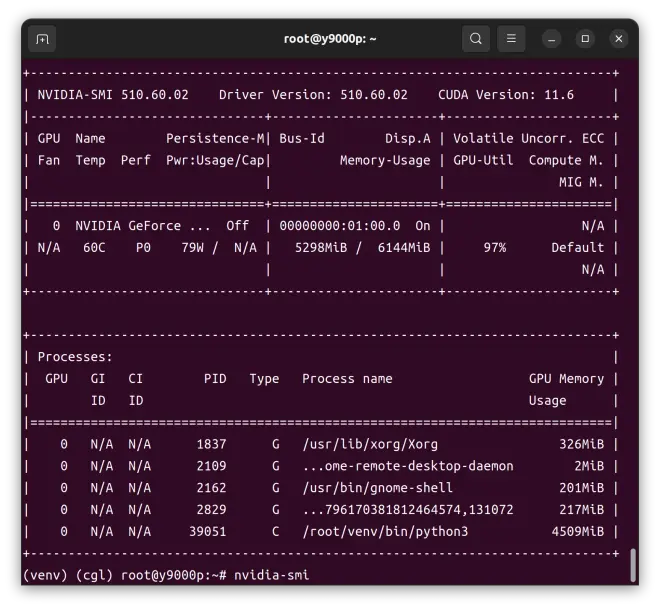This screenshot has width=660, height=609.
Task: Maximize the terminal window
Action: [585, 39]
